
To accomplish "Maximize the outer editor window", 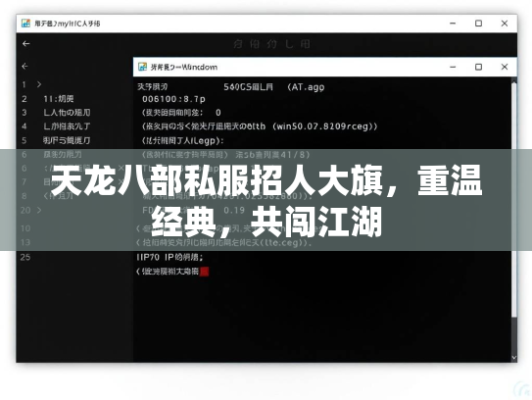I will coord(478,24).
